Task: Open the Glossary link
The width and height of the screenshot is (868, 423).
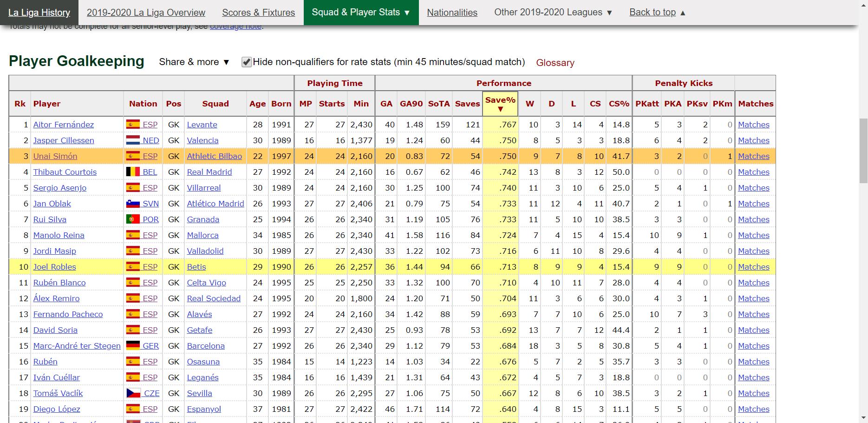Action: (555, 63)
